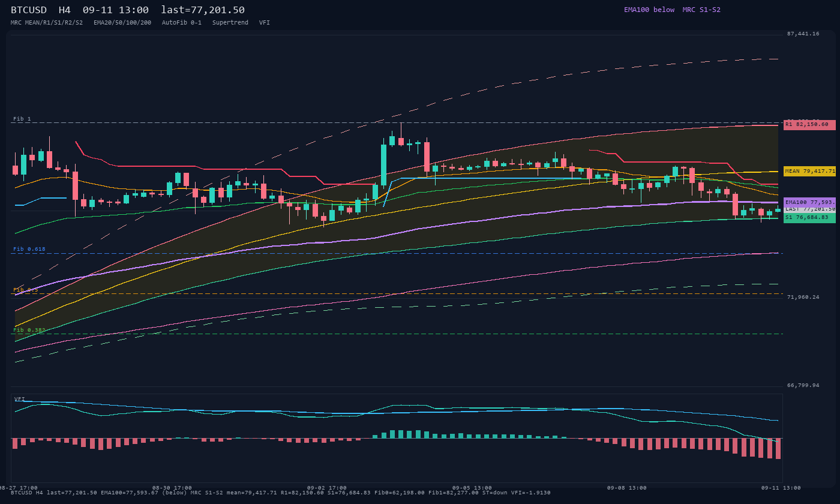The image size is (840, 504).
Task: Click the 09-11 13:00 time axis label
Action: (781, 488)
